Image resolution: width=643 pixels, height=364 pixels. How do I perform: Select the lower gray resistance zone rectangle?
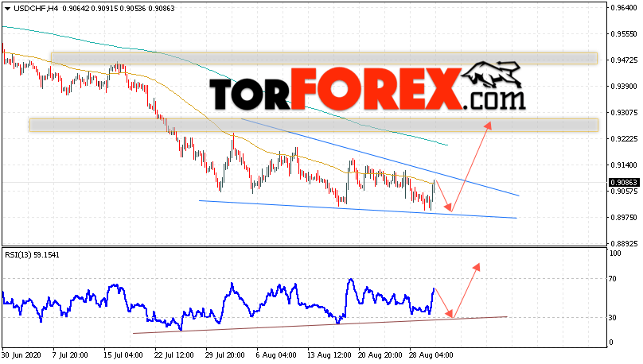coord(314,126)
